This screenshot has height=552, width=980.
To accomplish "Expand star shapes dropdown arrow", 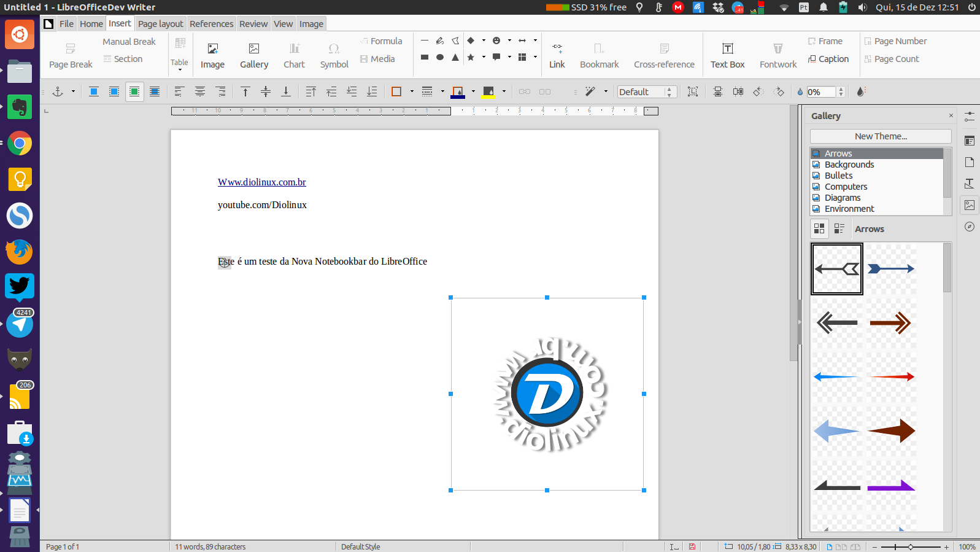I will [x=484, y=57].
